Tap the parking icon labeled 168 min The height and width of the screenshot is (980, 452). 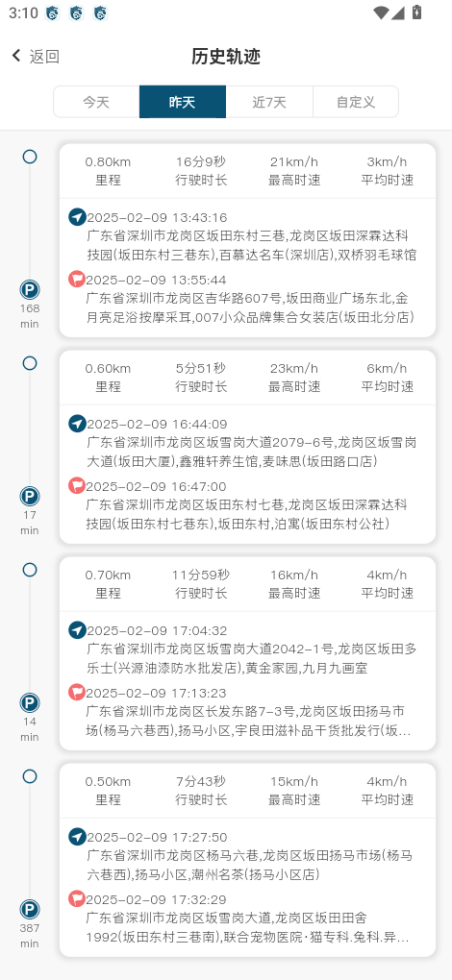[x=30, y=289]
